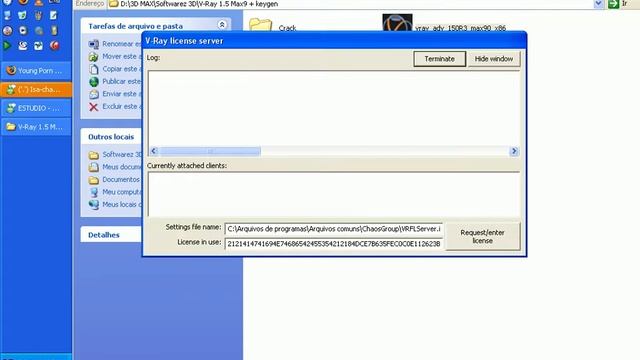Switch to the ESTUDIO taskbar window
The image size is (640, 360).
36,108
